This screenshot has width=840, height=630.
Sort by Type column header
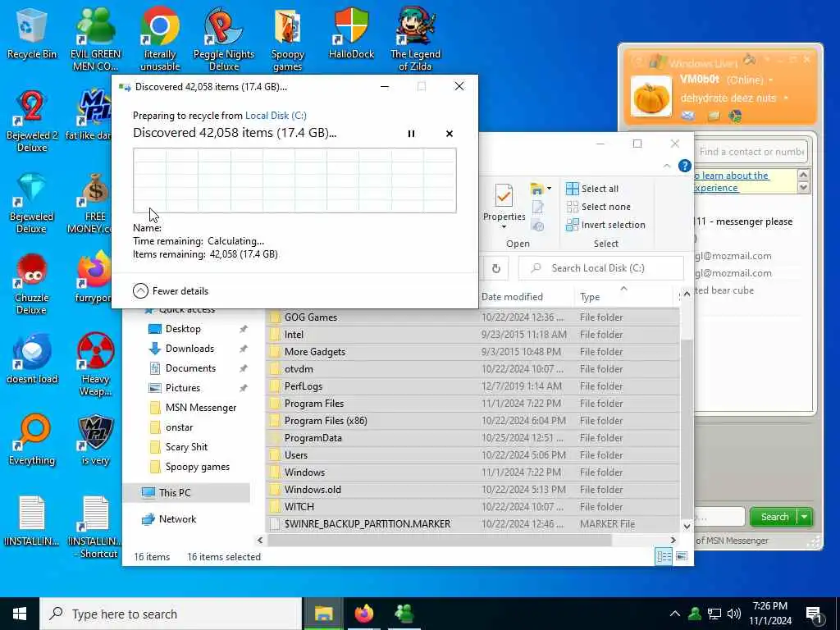589,297
